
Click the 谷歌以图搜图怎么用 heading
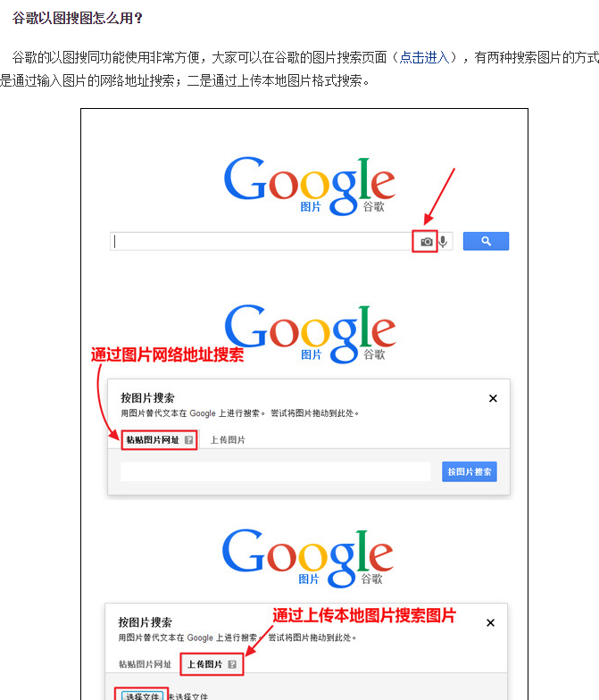pyautogui.click(x=77, y=18)
